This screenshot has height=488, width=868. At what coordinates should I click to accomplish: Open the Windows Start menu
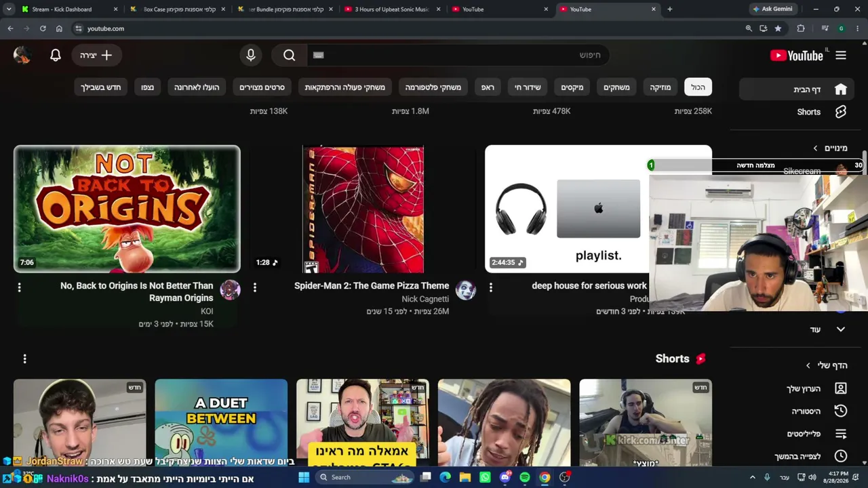(304, 477)
